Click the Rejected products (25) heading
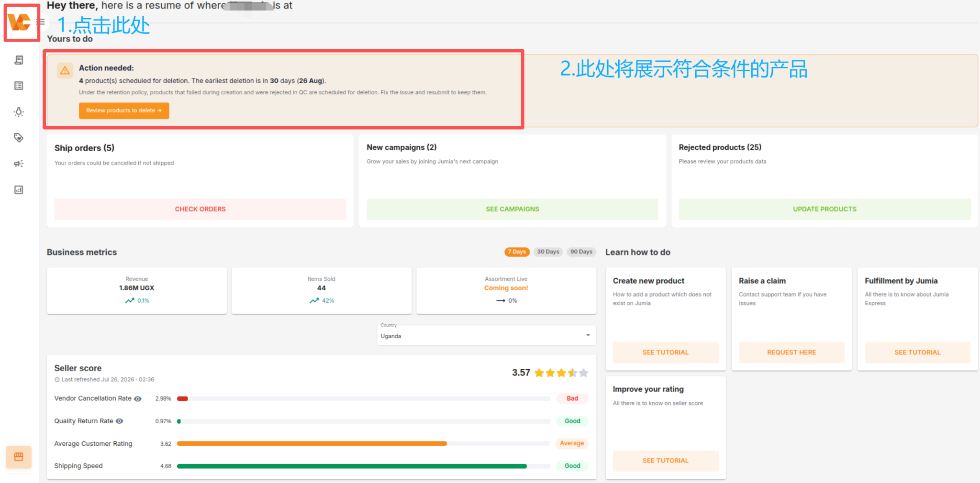This screenshot has width=980, height=483. coord(720,147)
